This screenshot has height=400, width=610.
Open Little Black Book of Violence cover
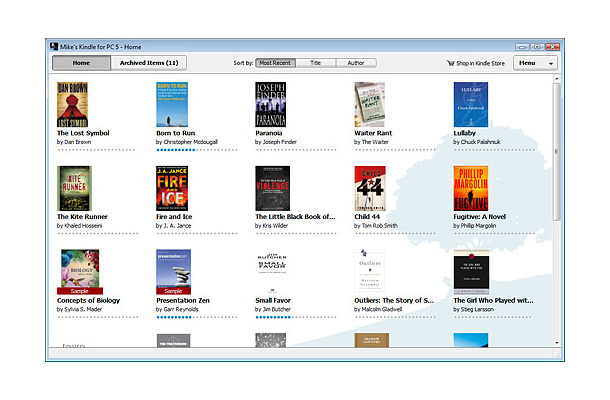tap(272, 188)
